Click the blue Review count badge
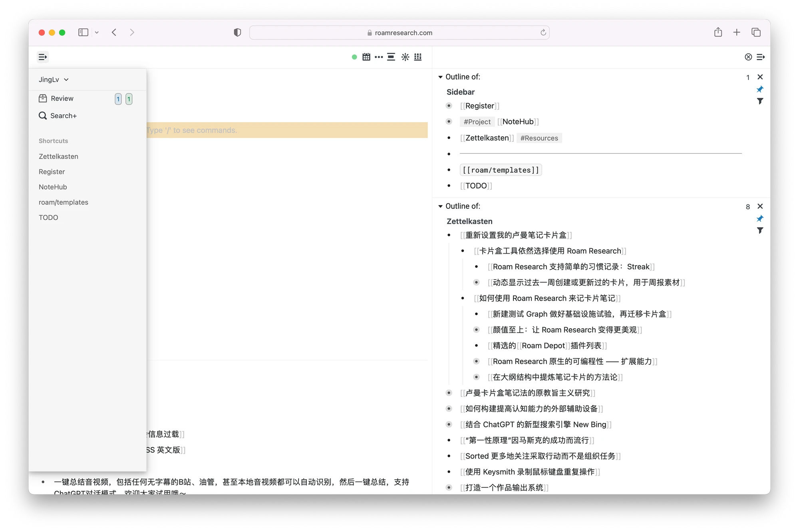The image size is (799, 532). pyautogui.click(x=118, y=99)
